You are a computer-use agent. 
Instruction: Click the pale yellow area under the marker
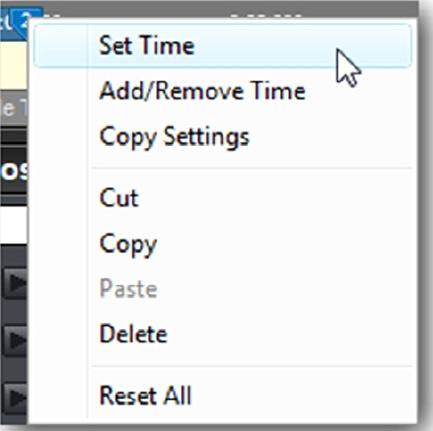[x=13, y=65]
